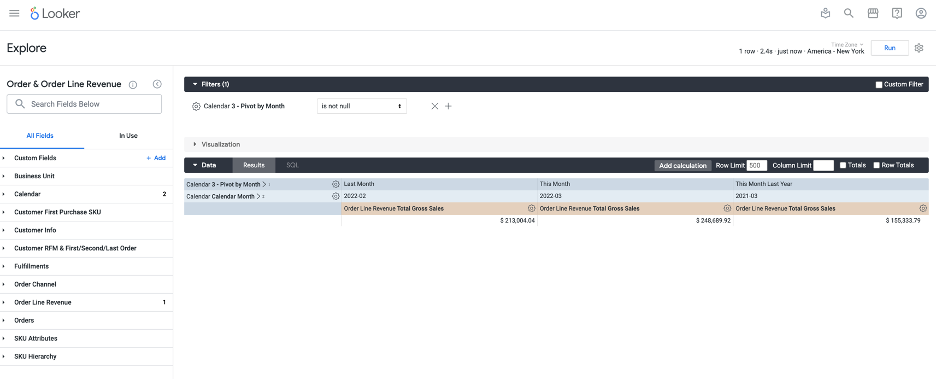This screenshot has height=380, width=936.
Task: Open the notifications tray icon
Action: (x=826, y=13)
